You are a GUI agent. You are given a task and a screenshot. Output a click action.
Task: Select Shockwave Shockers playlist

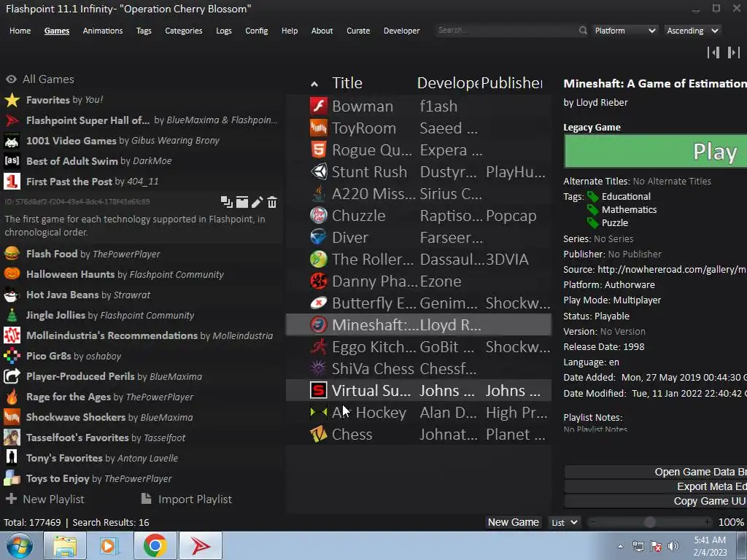point(143,417)
